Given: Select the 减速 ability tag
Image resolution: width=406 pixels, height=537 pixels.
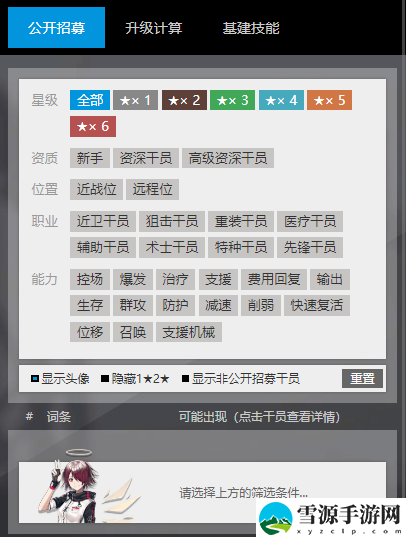Looking at the screenshot, I should click(218, 305).
